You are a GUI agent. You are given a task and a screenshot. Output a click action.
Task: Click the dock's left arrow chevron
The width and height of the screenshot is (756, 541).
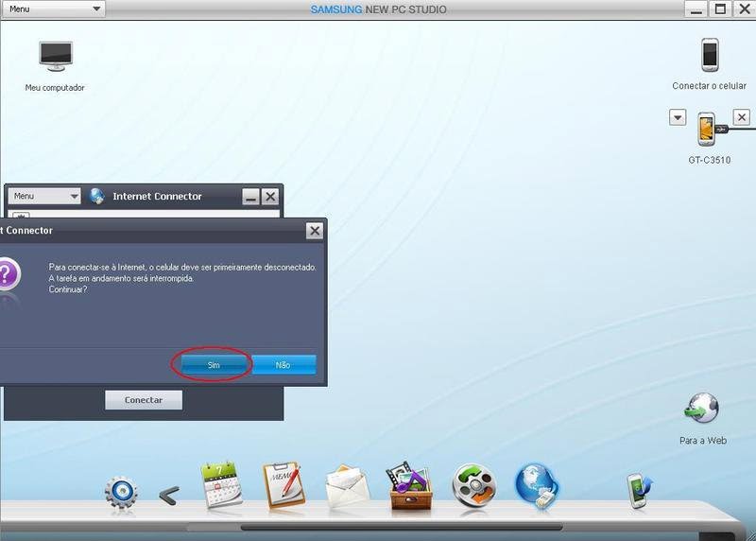[169, 496]
